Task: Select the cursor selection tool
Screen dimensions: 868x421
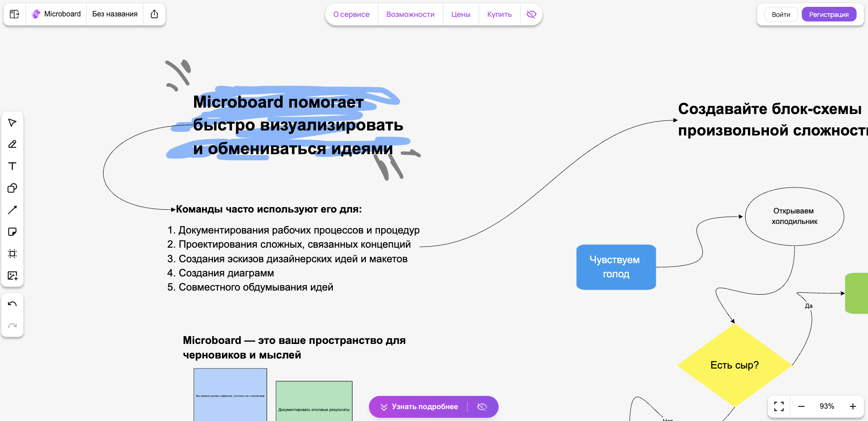Action: click(12, 123)
